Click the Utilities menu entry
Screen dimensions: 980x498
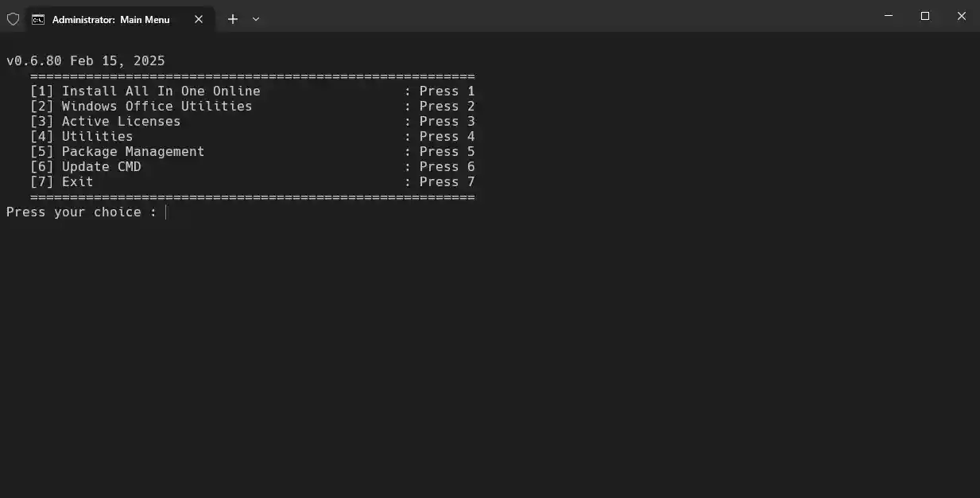97,136
